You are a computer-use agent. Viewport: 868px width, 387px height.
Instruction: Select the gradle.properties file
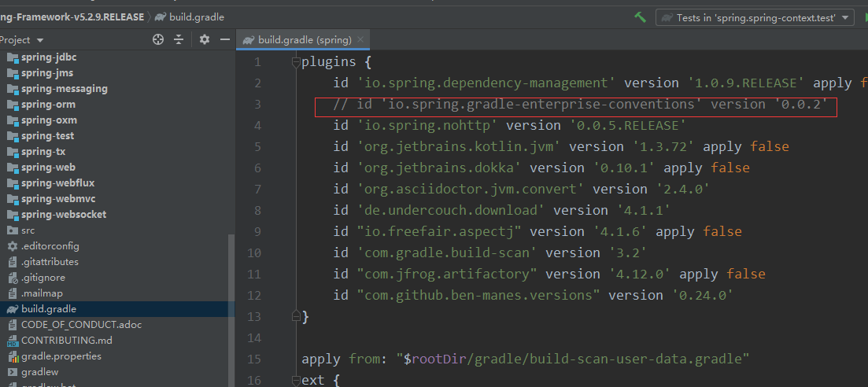61,356
